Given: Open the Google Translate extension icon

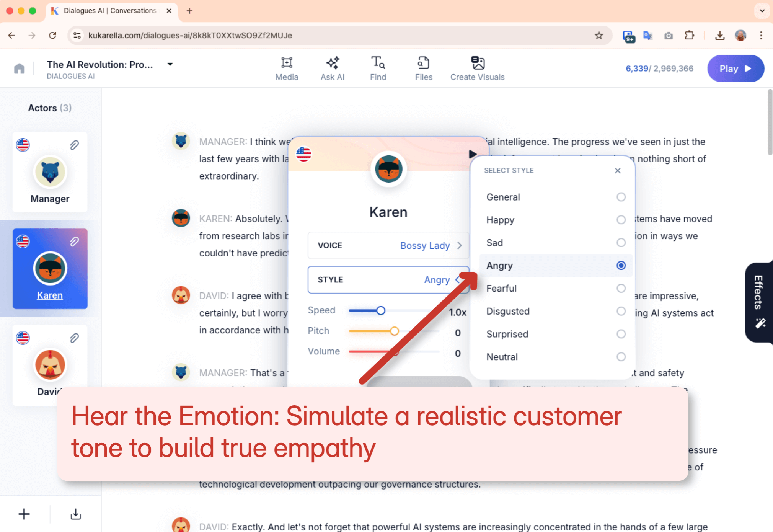Looking at the screenshot, I should tap(647, 36).
